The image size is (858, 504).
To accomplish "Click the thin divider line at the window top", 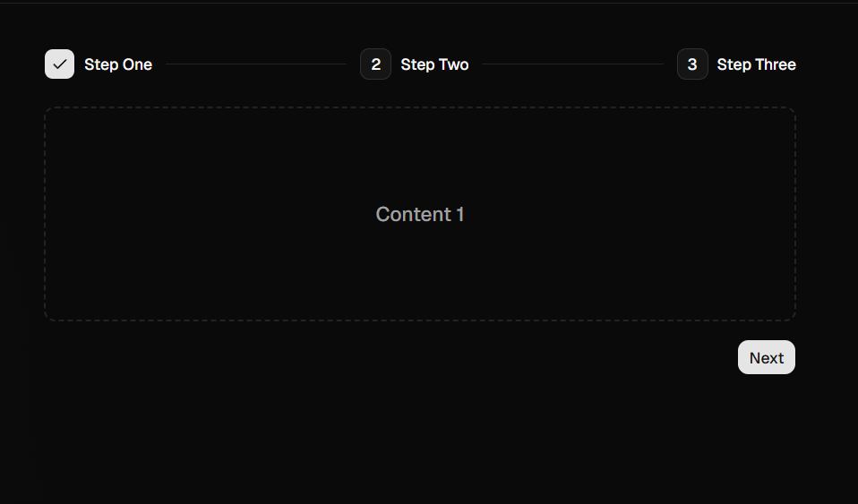I will click(429, 3).
